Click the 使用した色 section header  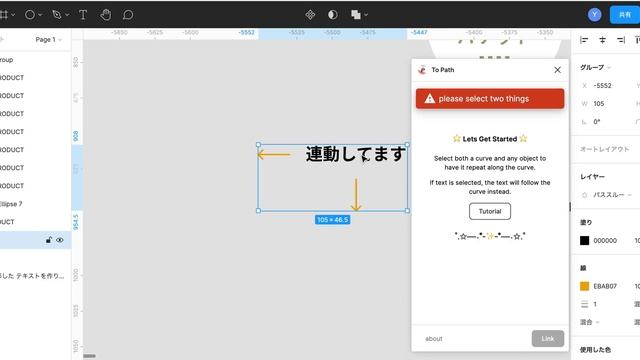[596, 350]
